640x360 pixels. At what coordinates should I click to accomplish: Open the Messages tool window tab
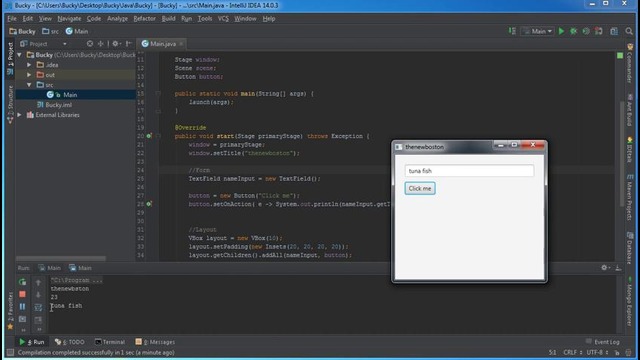click(x=155, y=342)
